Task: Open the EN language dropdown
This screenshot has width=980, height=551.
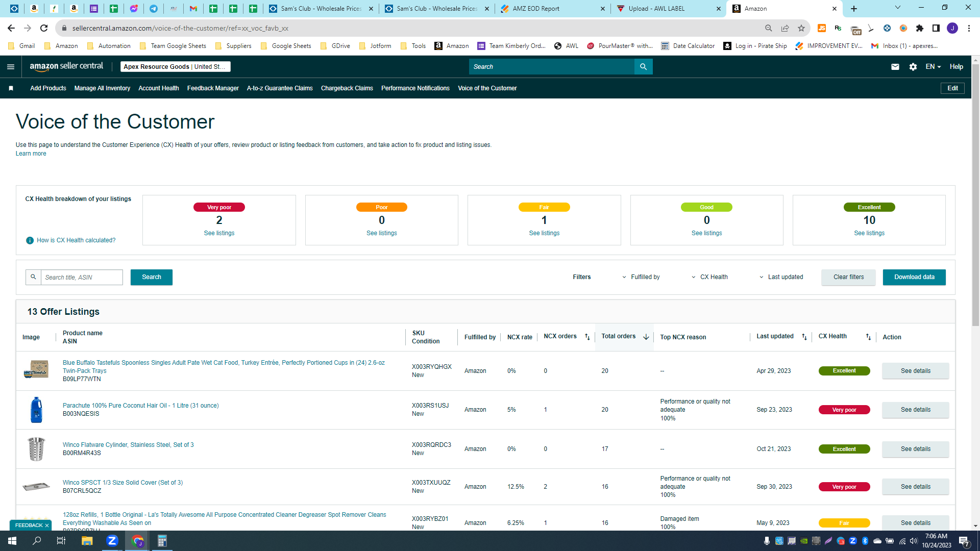Action: 933,67
